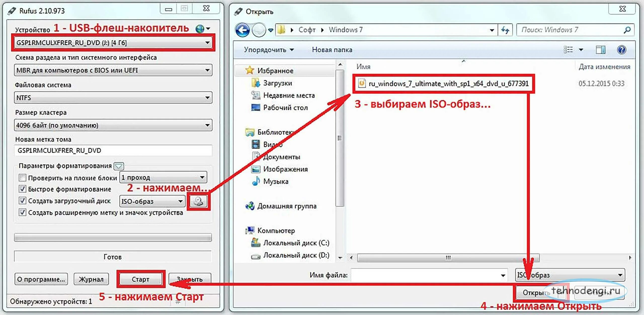Sort by the Имя column header

tap(364, 67)
